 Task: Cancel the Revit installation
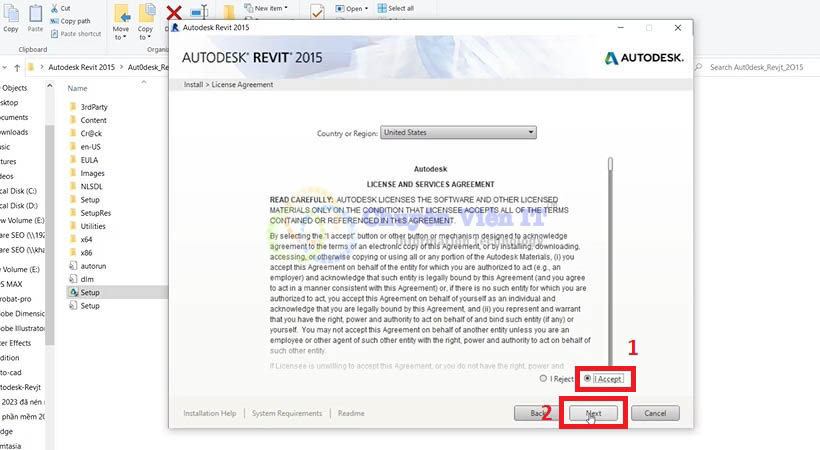coord(655,413)
